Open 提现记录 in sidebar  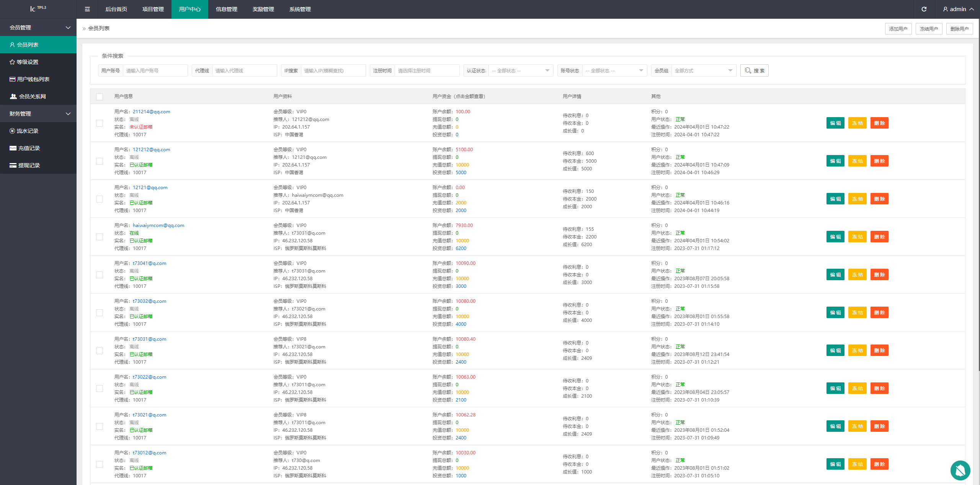[28, 165]
